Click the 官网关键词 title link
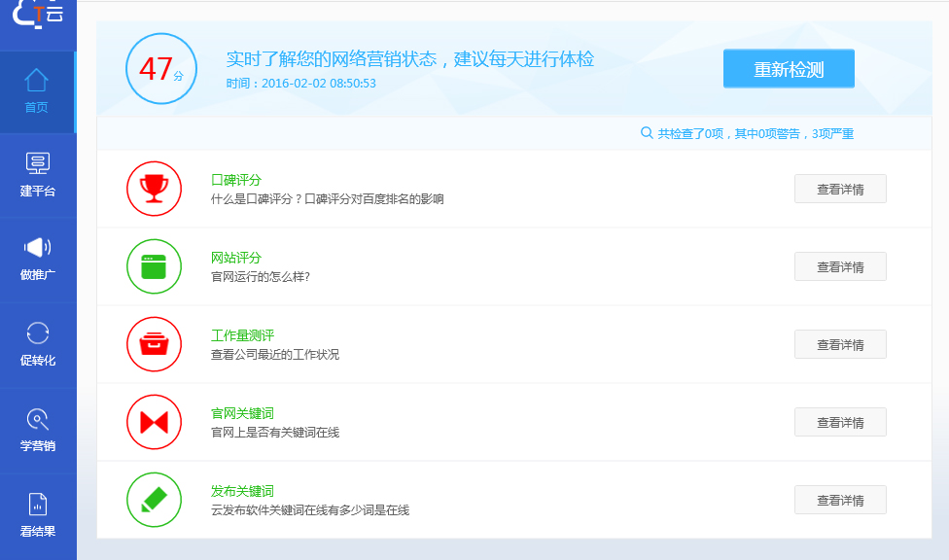 point(242,413)
